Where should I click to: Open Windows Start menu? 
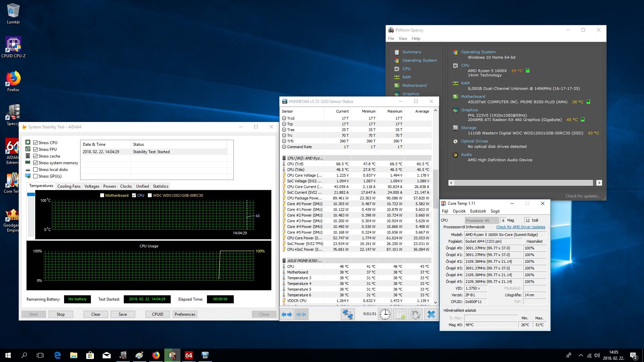tap(8, 355)
